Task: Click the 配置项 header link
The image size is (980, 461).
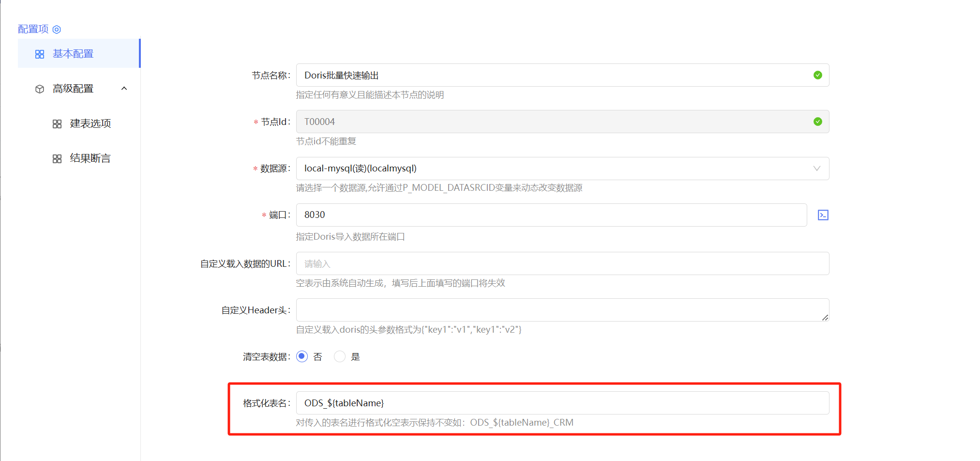Action: pyautogui.click(x=33, y=29)
